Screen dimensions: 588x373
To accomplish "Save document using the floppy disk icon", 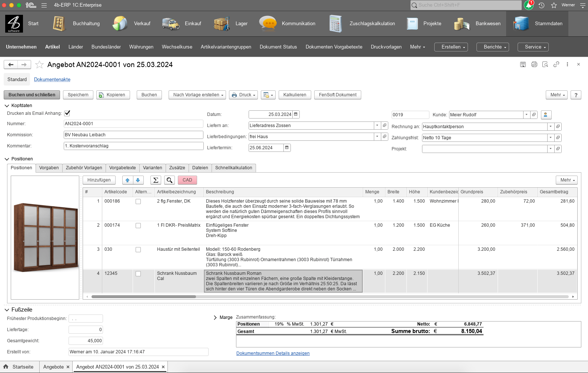I will (523, 64).
